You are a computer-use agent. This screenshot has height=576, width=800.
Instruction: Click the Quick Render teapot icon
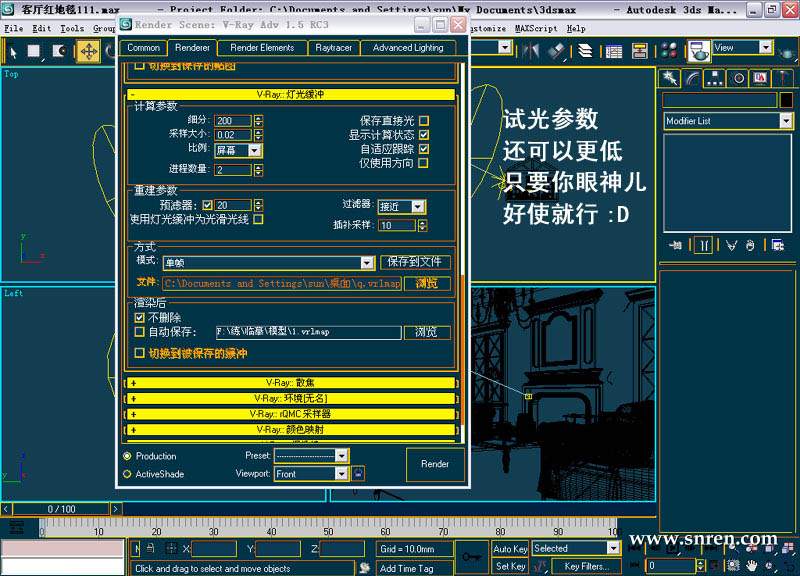click(788, 52)
